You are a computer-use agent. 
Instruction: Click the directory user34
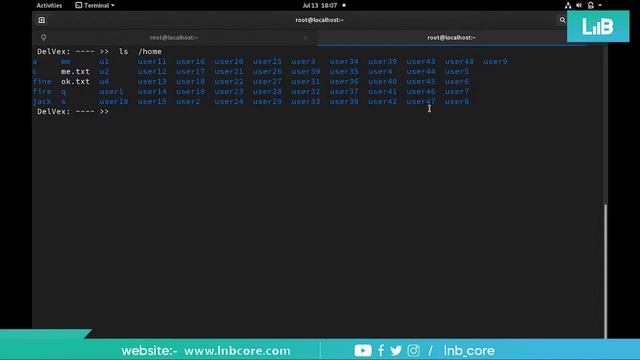[x=344, y=62]
